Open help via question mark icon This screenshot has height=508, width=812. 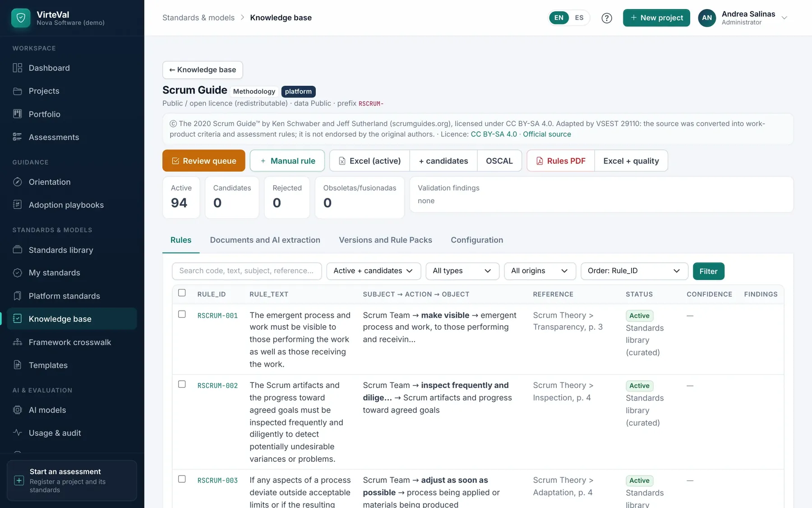pos(607,18)
